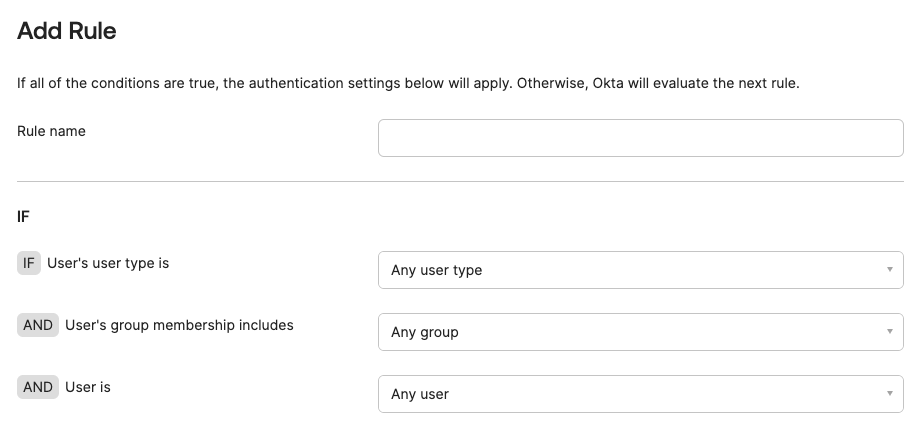
Task: Click the arrow on user type dropdown
Action: pyautogui.click(x=889, y=270)
